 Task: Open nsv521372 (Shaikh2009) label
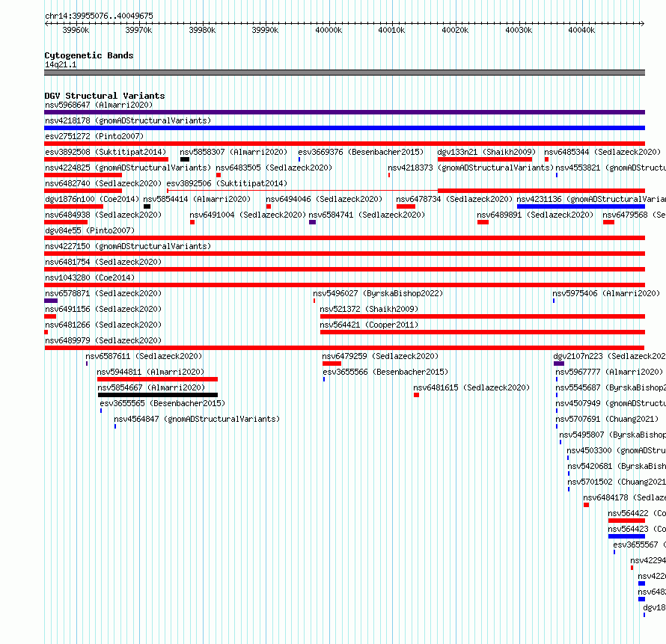click(369, 309)
